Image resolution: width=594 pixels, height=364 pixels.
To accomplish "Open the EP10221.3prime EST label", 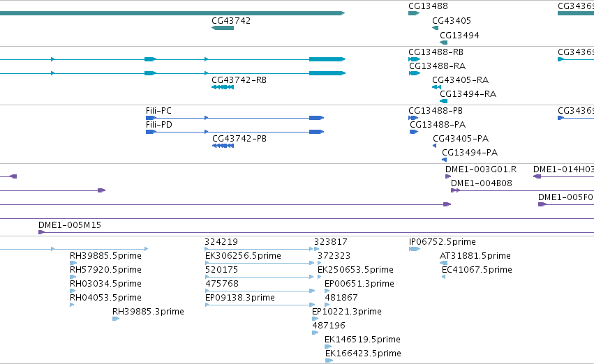I will (x=347, y=312).
